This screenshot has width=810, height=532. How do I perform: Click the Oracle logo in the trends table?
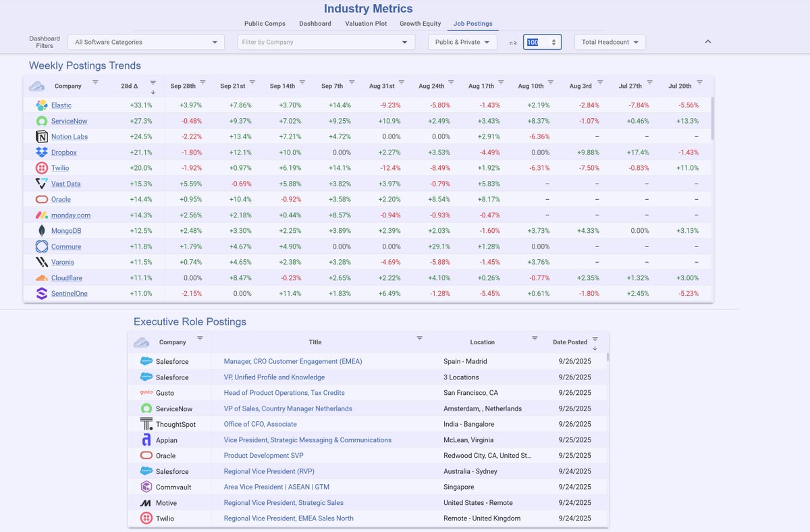[43, 199]
